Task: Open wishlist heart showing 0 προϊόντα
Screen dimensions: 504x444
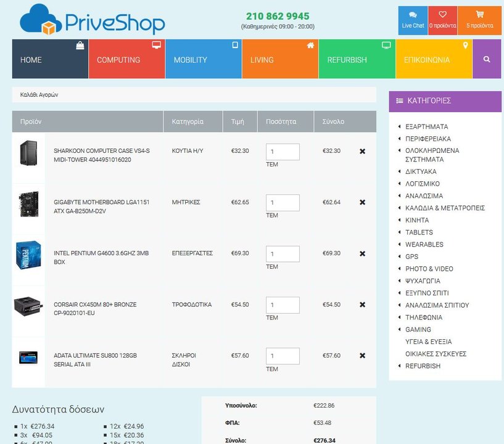Action: (442, 20)
